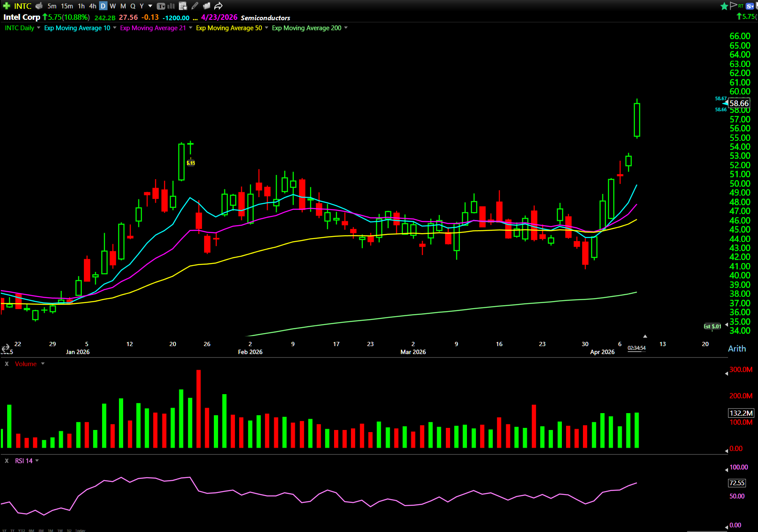The height and width of the screenshot is (532, 758).
Task: Click the chart type bars icon
Action: pyautogui.click(x=171, y=6)
